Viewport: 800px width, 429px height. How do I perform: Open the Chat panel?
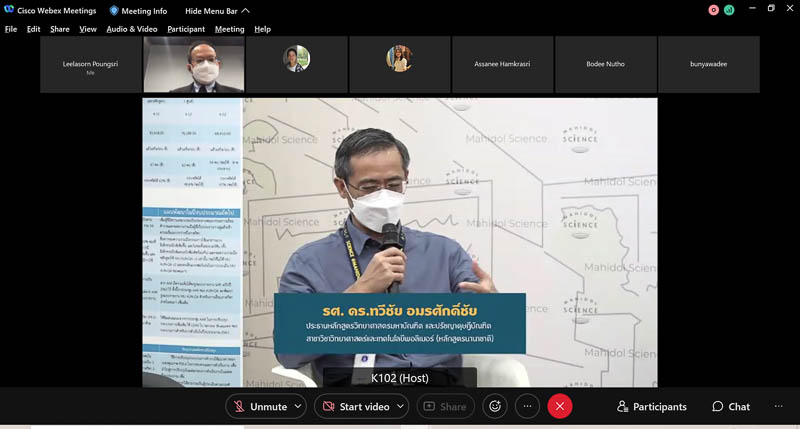[x=731, y=406]
